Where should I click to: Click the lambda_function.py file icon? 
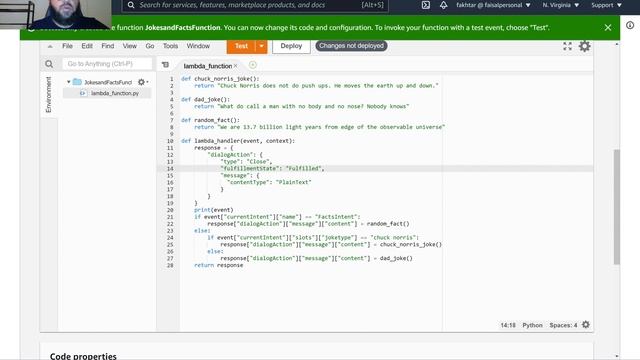click(x=83, y=93)
